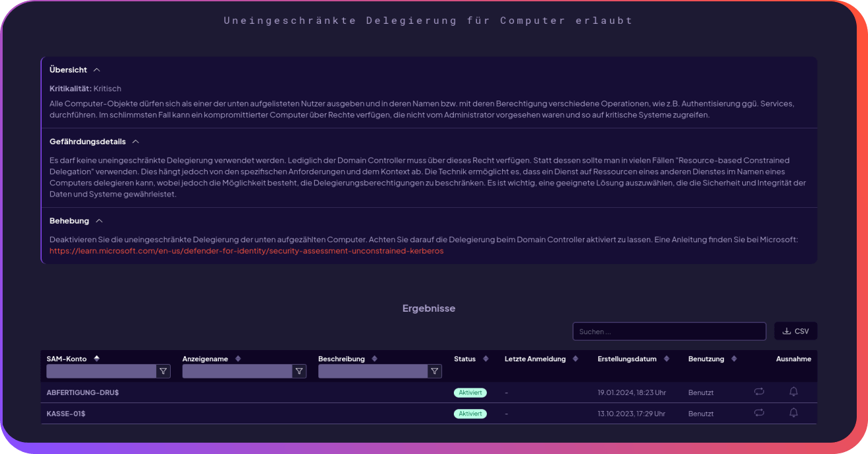
Task: Select the KASSE-01$ account name
Action: coord(66,414)
